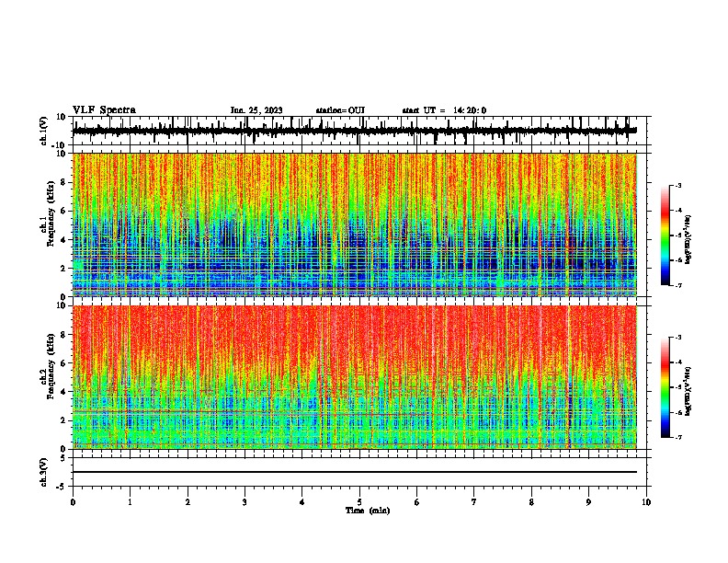Viewport: 728px width, 563px height.
Task: Click the "VLF Spectra" plot title
Action: (x=104, y=110)
